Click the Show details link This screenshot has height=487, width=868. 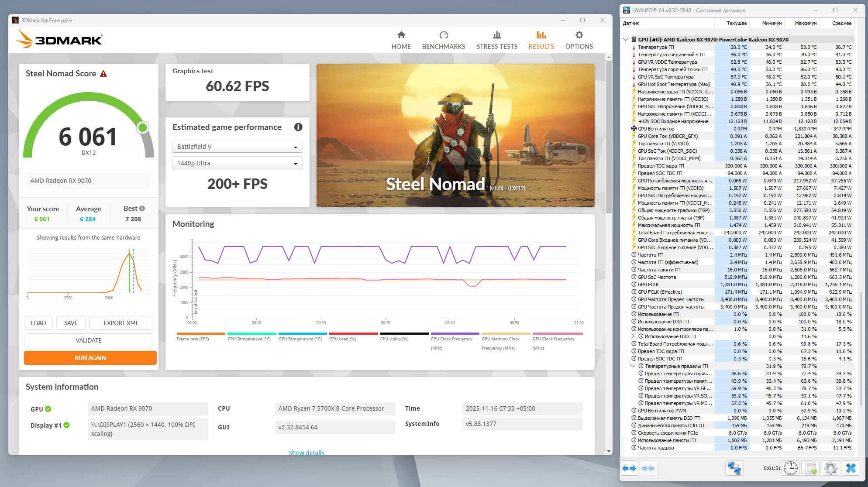pos(307,453)
